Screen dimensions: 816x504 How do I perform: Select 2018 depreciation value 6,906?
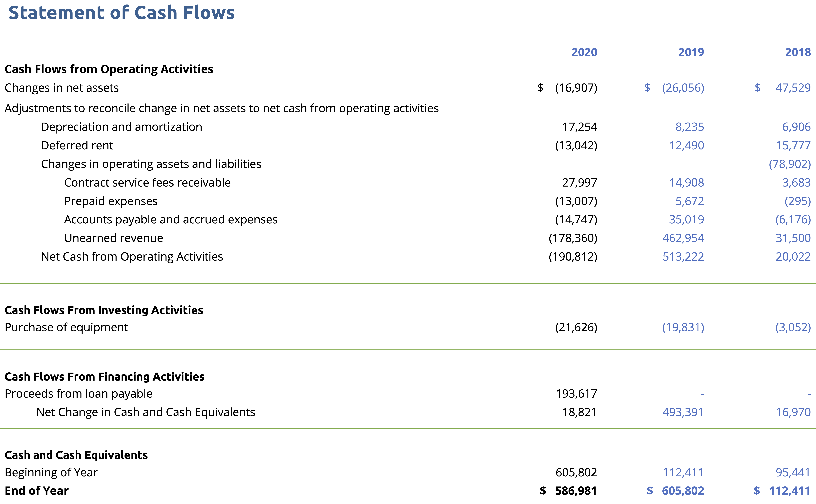pos(796,127)
